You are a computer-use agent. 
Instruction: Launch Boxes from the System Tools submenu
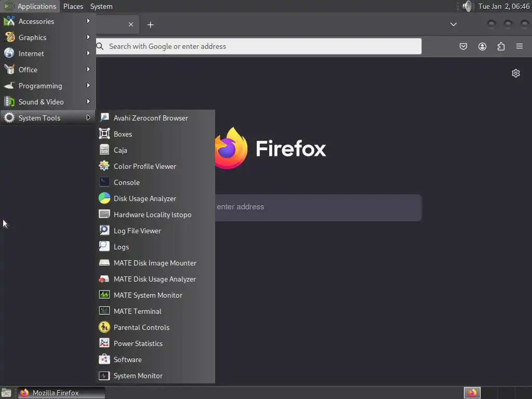[x=155, y=134]
